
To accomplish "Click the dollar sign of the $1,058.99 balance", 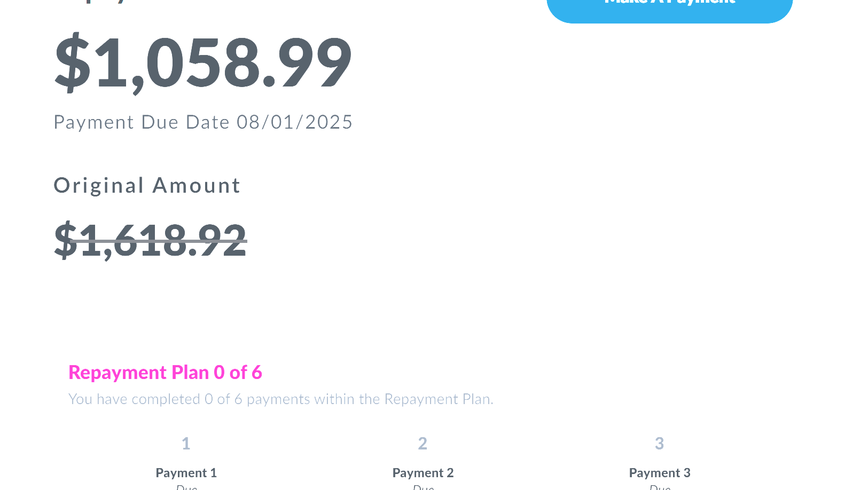I will 73,62.
